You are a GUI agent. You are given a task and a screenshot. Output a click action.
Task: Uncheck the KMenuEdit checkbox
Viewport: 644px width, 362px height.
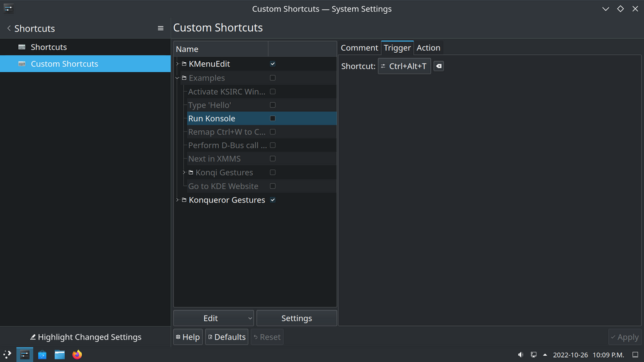pos(272,64)
